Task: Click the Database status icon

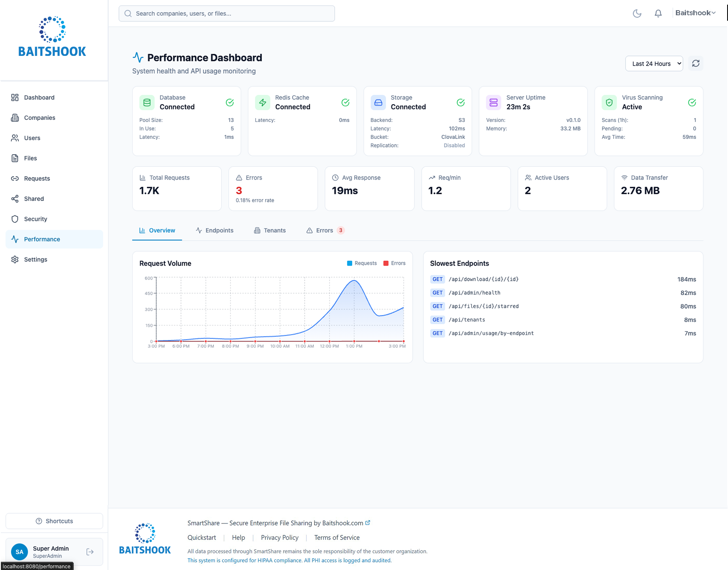Action: pos(147,102)
